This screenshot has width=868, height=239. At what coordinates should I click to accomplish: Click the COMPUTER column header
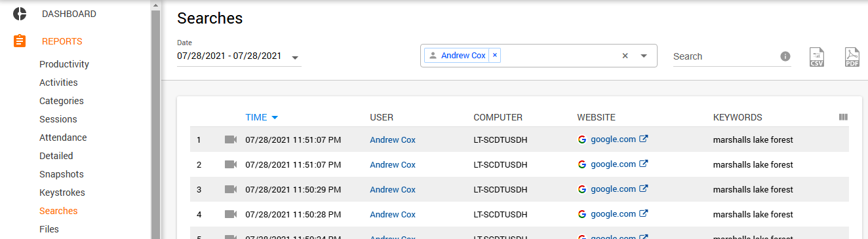point(498,118)
